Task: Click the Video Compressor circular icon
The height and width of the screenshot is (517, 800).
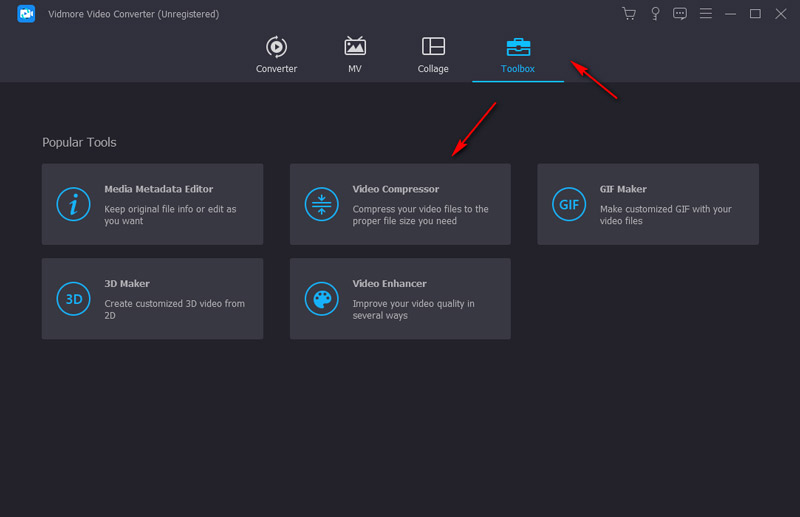Action: pos(321,204)
